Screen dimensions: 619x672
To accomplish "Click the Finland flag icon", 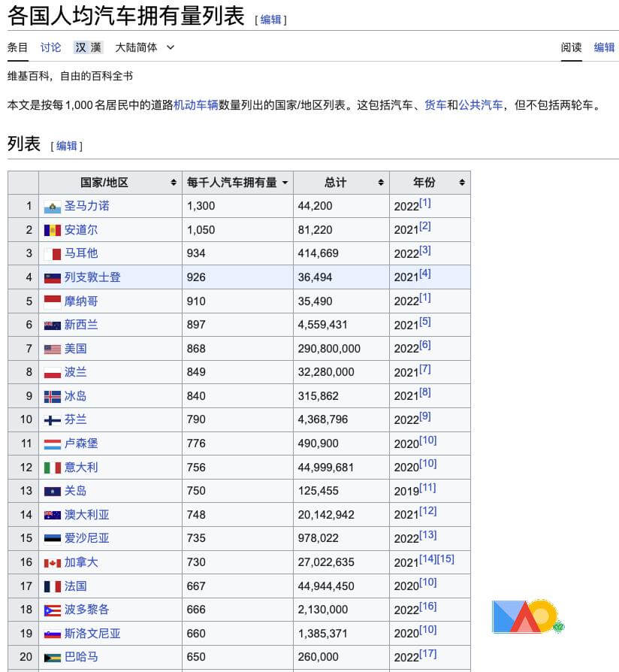I will coord(52,420).
